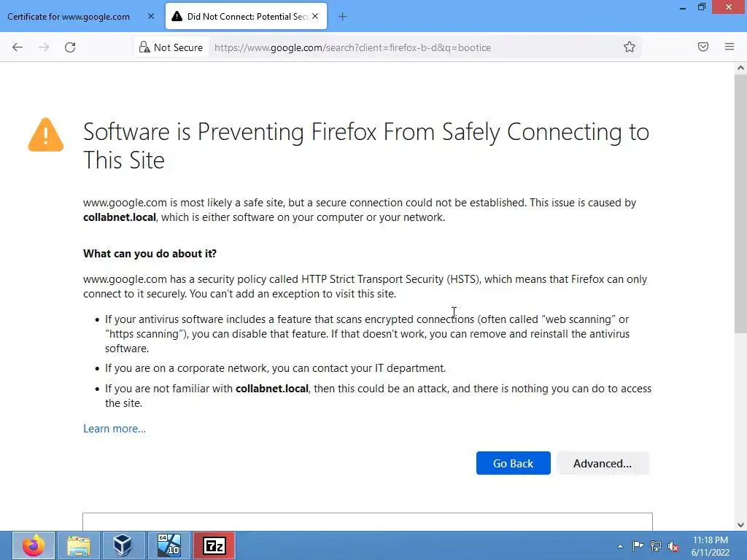This screenshot has height=560, width=747.
Task: Click the network tray icon
Action: (x=656, y=546)
